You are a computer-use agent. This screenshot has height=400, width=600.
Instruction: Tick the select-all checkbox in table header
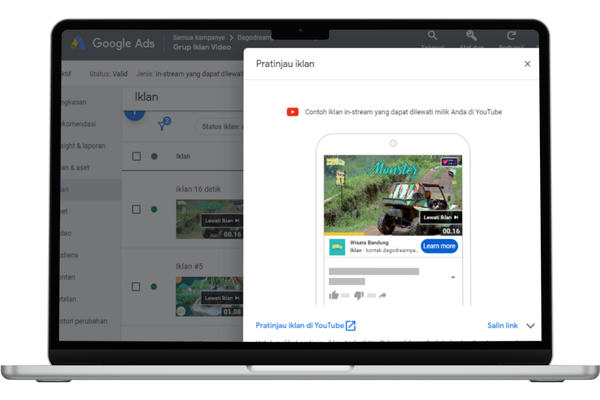point(137,156)
